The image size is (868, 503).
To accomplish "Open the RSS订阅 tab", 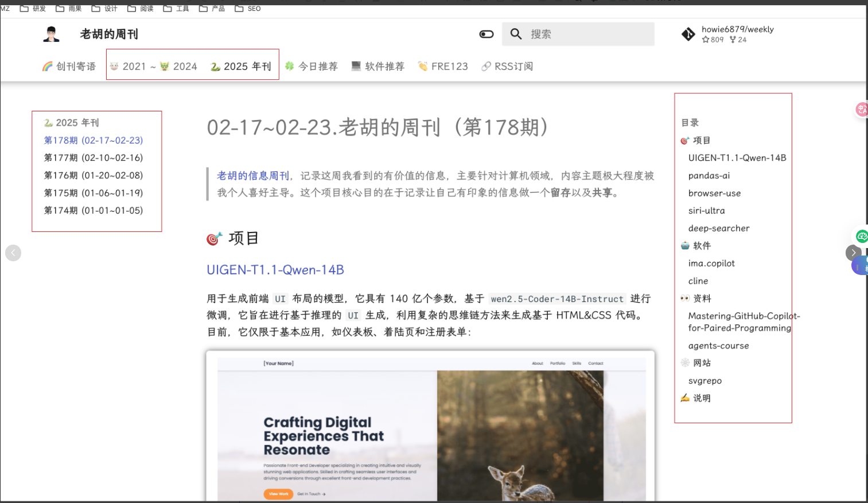I will coord(507,67).
